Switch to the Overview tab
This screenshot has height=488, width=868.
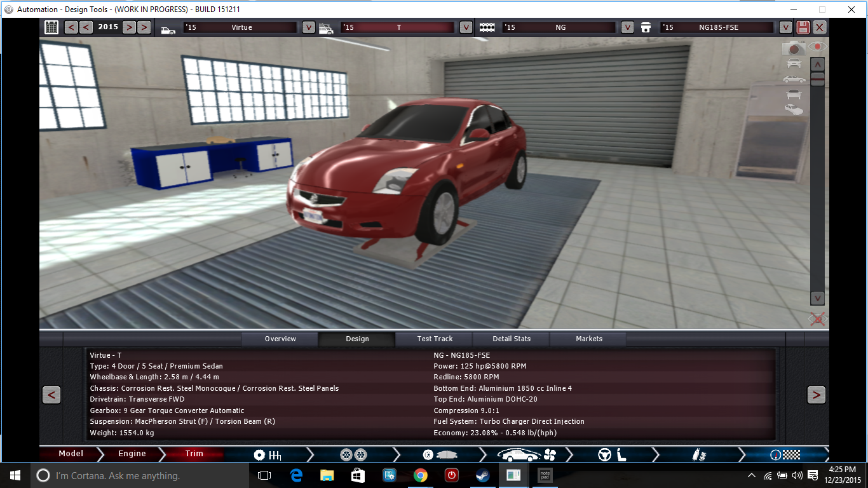(280, 339)
